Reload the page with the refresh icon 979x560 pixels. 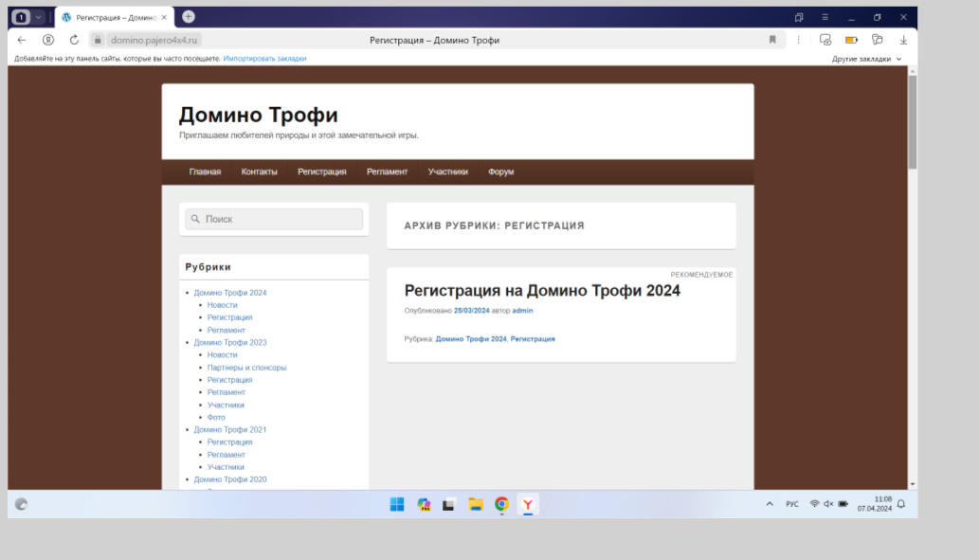coord(74,40)
